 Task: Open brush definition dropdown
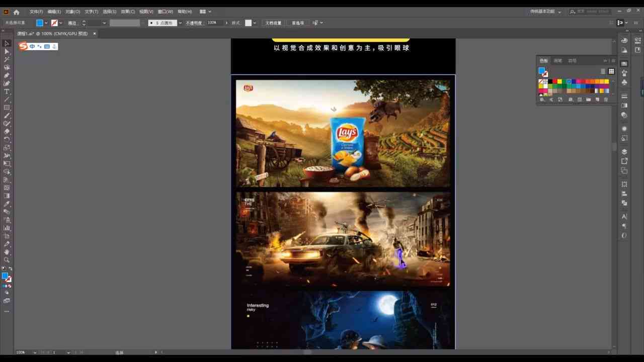tap(180, 23)
